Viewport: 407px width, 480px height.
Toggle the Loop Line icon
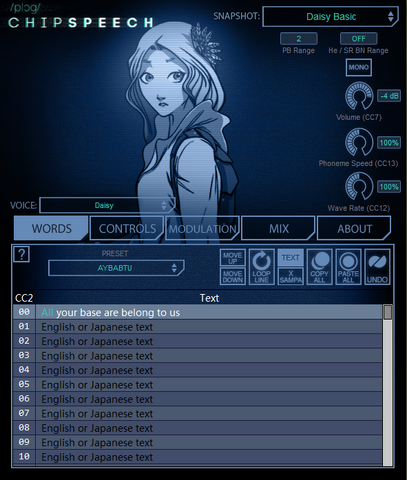tap(262, 267)
